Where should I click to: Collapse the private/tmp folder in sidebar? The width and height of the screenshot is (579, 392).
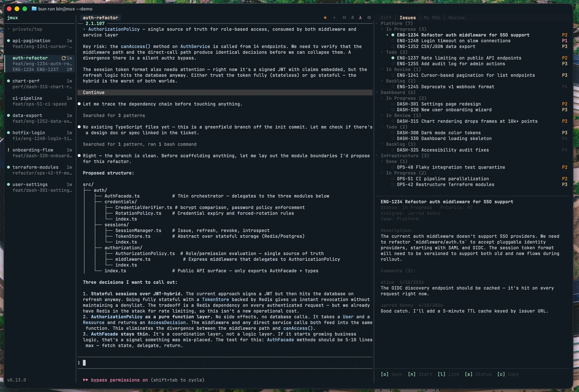point(8,29)
